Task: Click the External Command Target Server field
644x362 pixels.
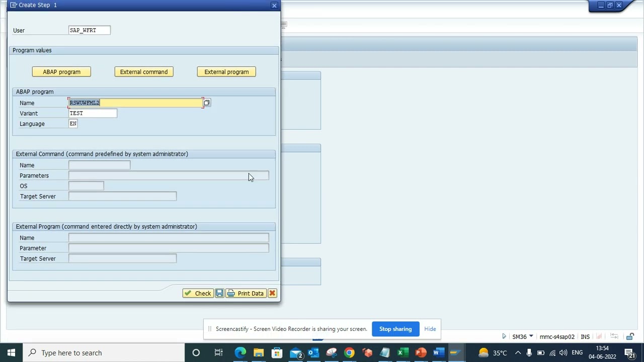Action: click(x=122, y=196)
